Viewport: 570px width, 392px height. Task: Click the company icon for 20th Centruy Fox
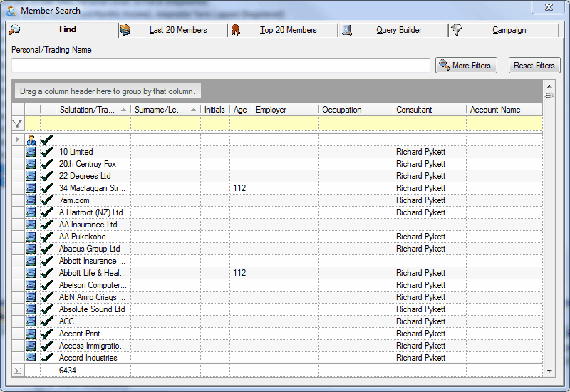point(31,164)
